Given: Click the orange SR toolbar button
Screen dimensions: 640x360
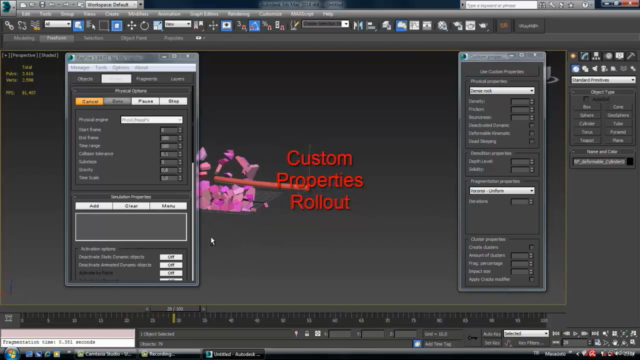Looking at the screenshot, I should 504,26.
